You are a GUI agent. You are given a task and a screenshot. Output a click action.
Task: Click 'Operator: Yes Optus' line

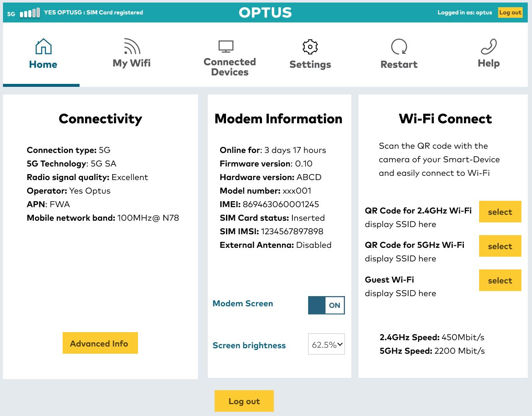69,191
